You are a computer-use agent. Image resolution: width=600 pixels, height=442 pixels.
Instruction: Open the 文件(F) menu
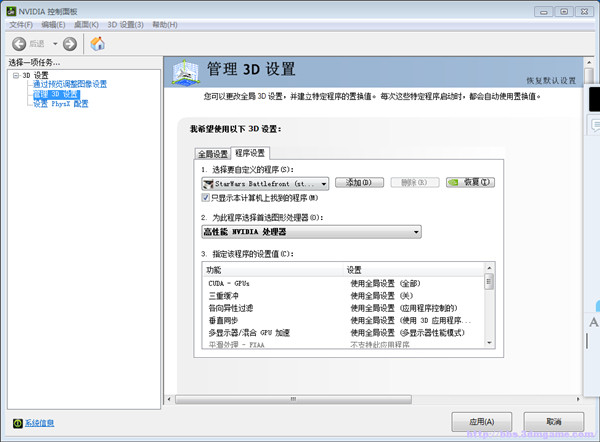click(x=21, y=25)
